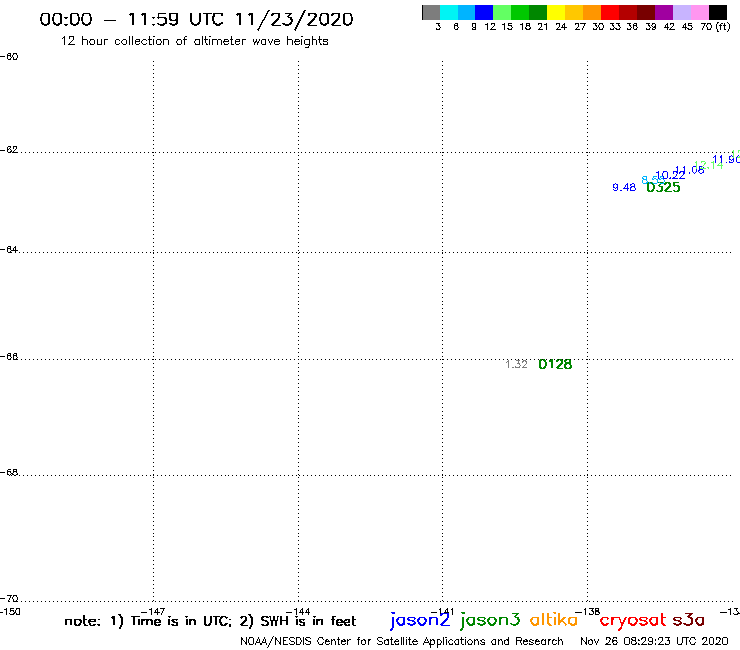Click the orange altika legend label

pyautogui.click(x=553, y=619)
